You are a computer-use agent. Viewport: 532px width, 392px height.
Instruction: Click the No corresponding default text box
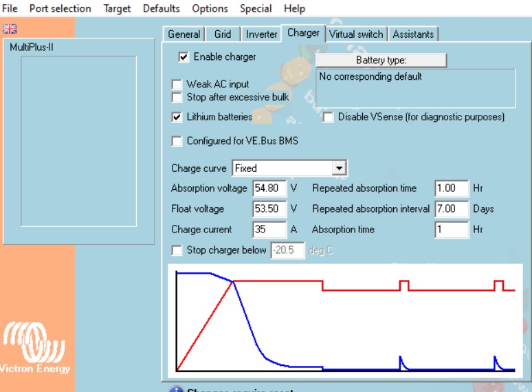[x=416, y=88]
